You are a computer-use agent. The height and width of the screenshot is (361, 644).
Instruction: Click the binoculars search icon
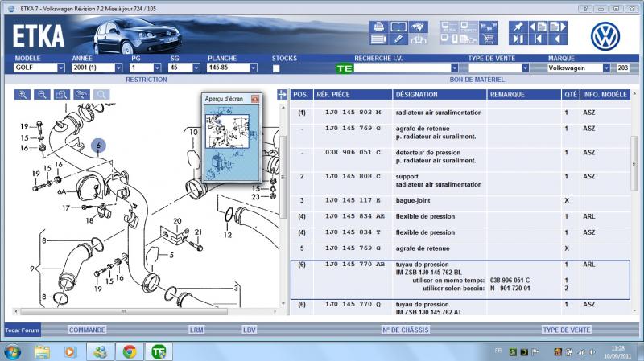pyautogui.click(x=418, y=27)
